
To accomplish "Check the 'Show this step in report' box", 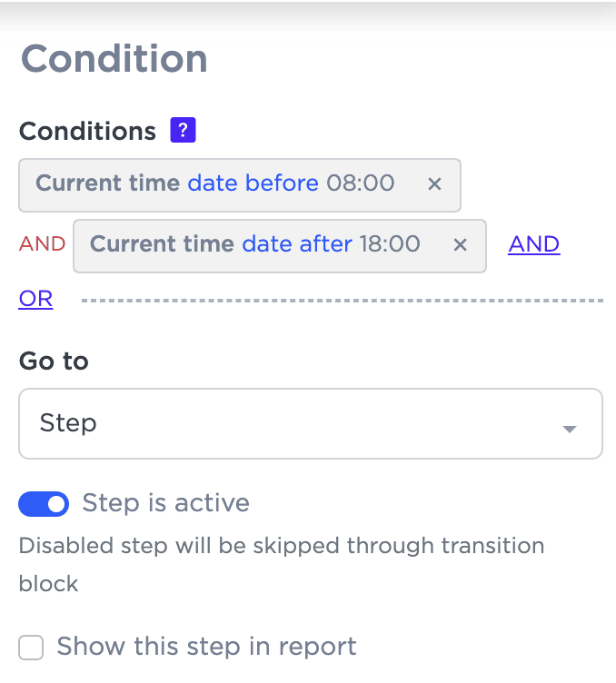I will coord(32,648).
